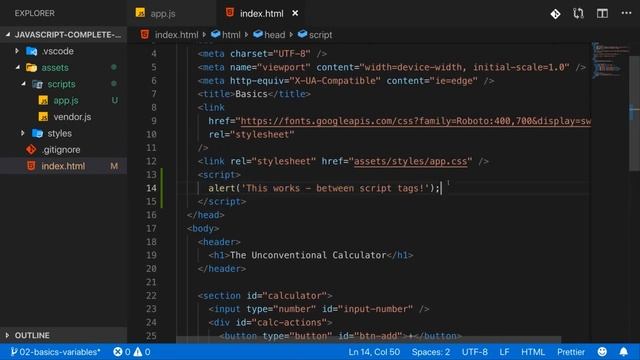Image resolution: width=640 pixels, height=360 pixels.
Task: Change line ending via LF status item
Action: pos(504,352)
